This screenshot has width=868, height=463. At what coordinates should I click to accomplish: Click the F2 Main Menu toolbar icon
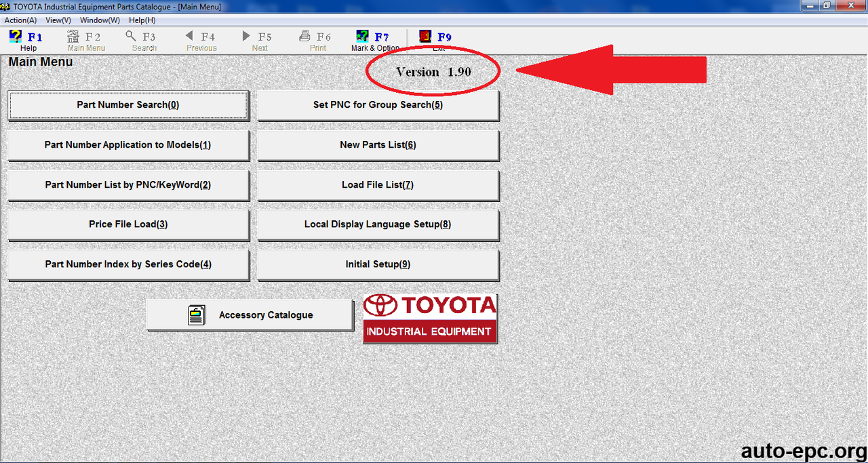pos(73,37)
